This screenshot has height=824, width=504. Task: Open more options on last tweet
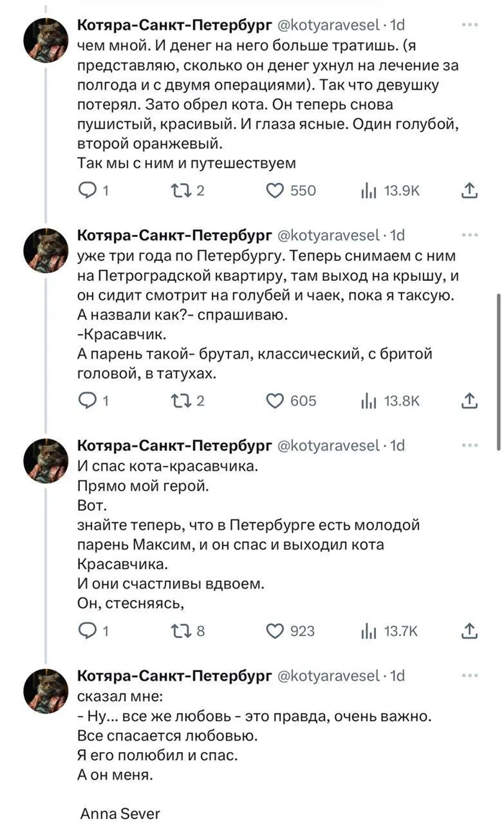tap(469, 676)
